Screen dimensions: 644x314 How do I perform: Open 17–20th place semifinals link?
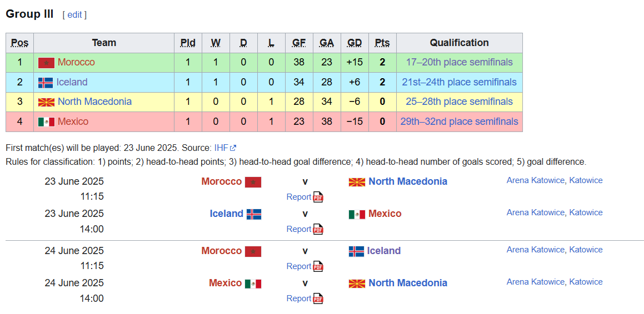[x=459, y=62]
